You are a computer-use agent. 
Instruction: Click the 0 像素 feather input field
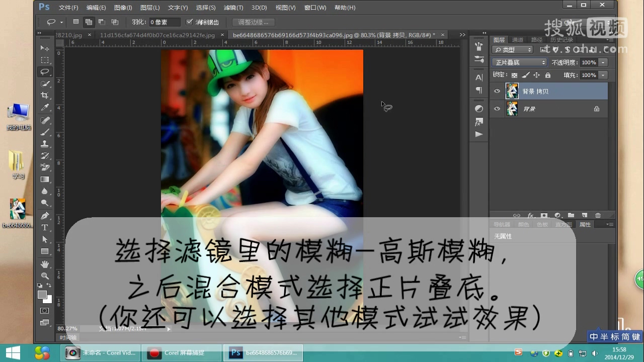click(x=164, y=22)
